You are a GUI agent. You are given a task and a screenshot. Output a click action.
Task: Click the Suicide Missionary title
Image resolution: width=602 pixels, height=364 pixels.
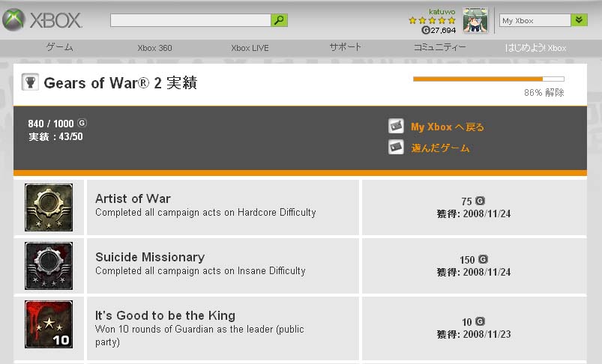pos(150,257)
